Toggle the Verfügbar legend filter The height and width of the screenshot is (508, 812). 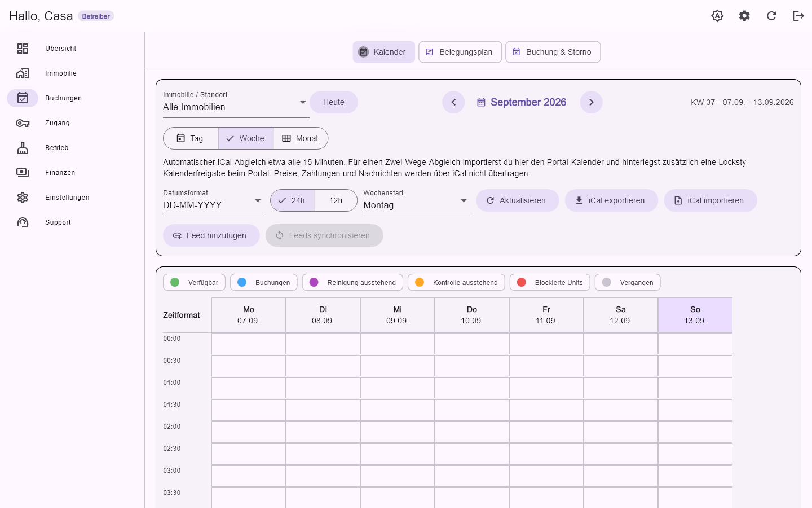pyautogui.click(x=195, y=282)
